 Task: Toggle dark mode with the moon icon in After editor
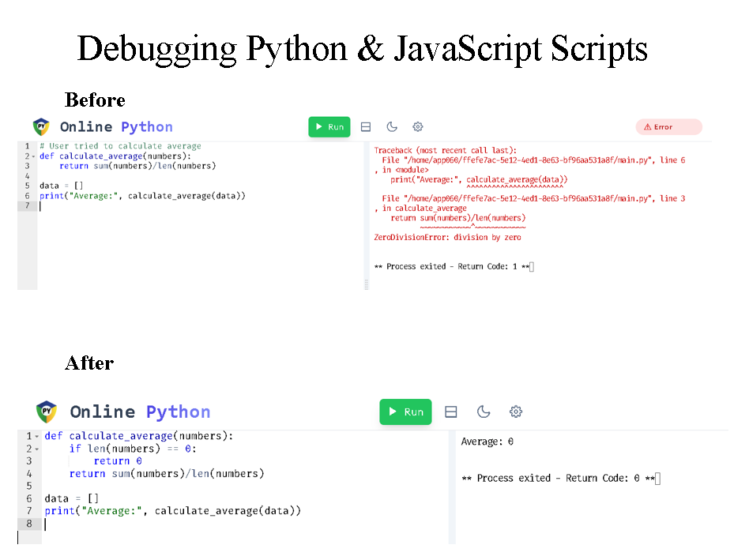[484, 412]
